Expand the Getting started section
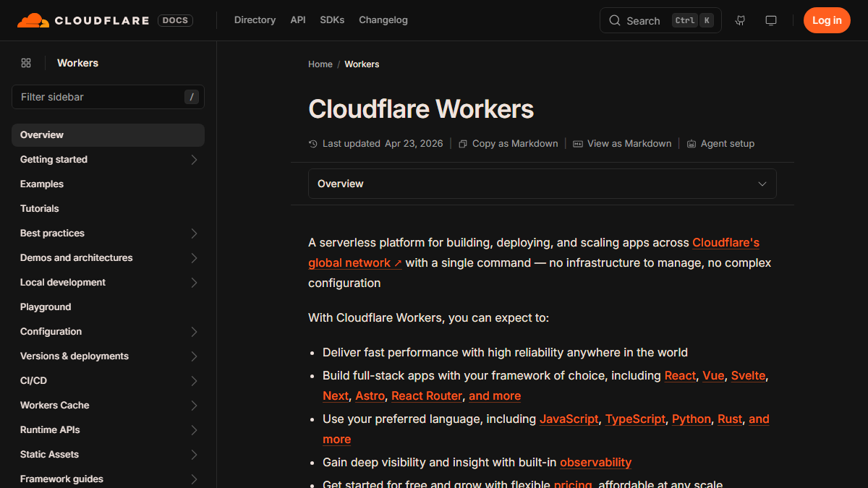This screenshot has height=488, width=868. point(194,160)
